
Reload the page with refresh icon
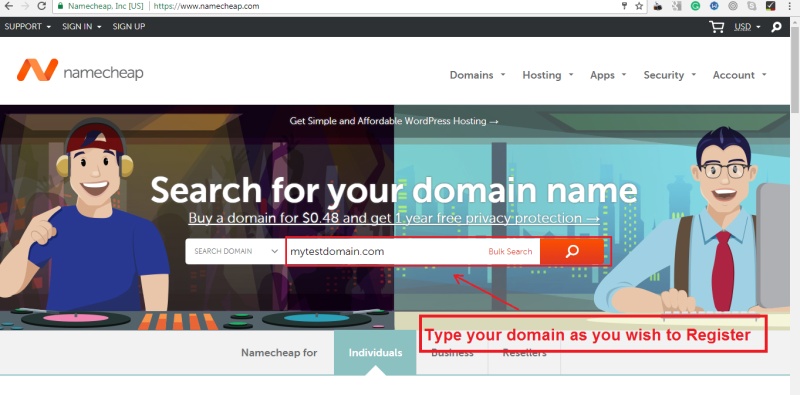[x=42, y=7]
